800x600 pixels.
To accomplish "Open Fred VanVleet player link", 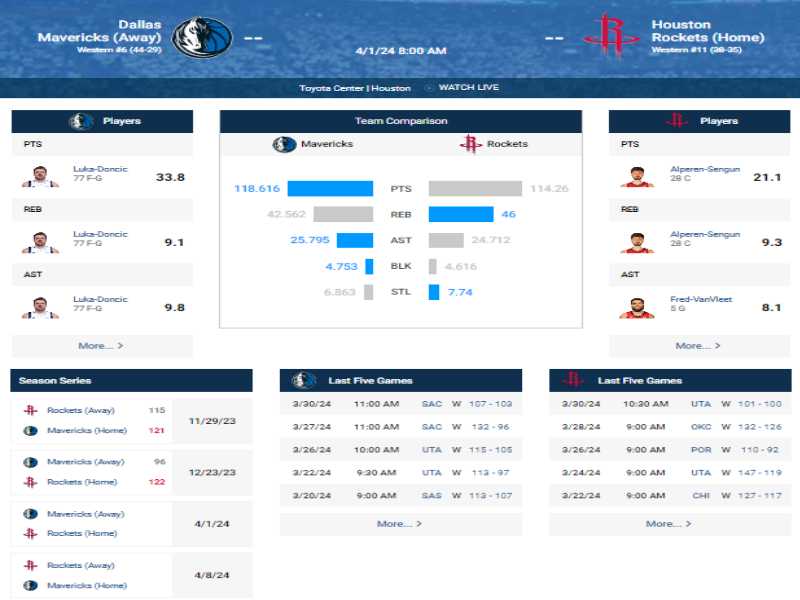I will point(701,299).
